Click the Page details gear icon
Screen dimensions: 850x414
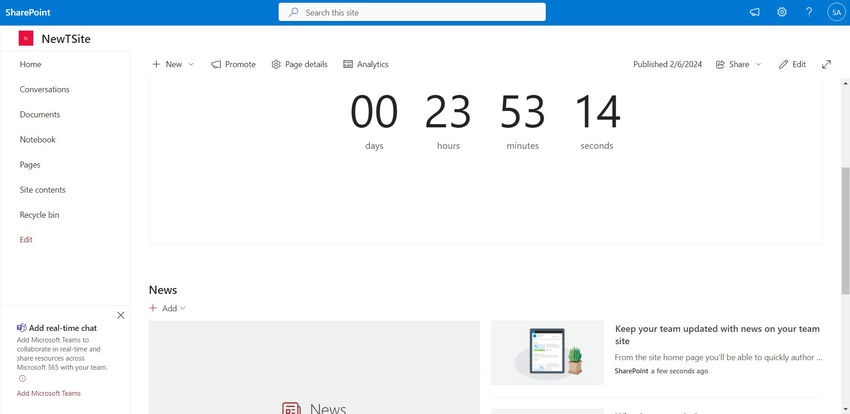pyautogui.click(x=276, y=64)
